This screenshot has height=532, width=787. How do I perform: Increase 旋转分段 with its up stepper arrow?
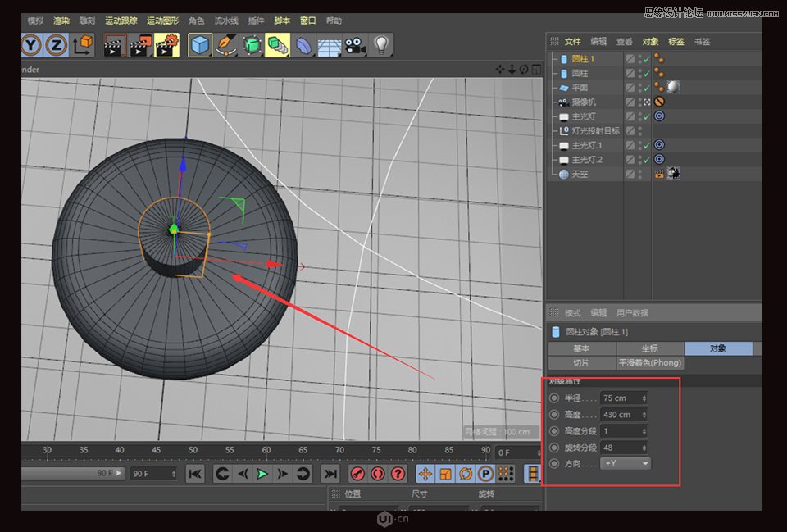coord(644,444)
